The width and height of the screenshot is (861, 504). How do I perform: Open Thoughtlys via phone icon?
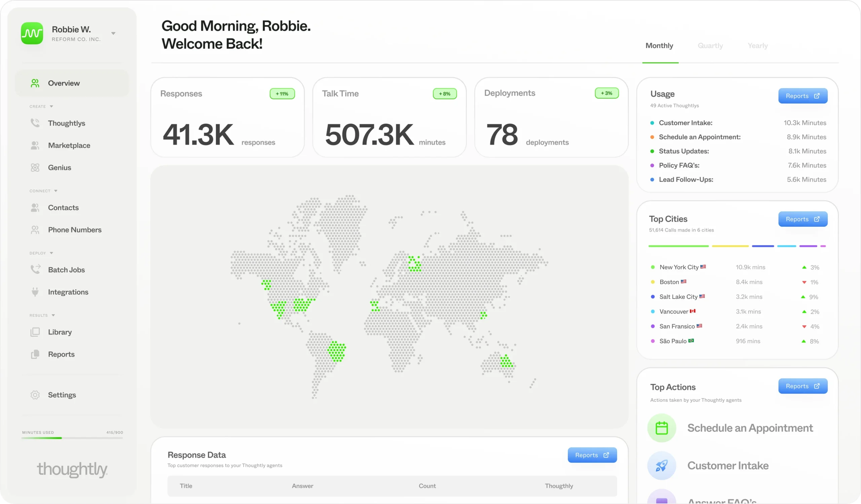click(x=35, y=123)
